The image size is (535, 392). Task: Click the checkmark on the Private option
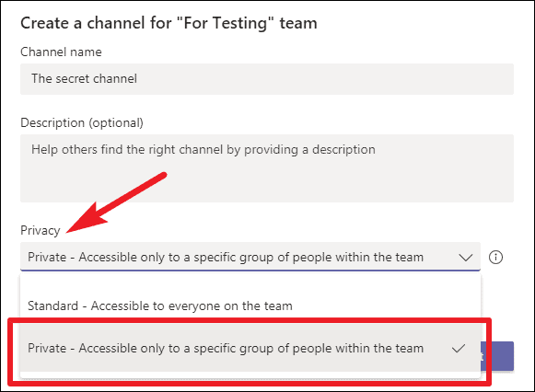coord(459,349)
